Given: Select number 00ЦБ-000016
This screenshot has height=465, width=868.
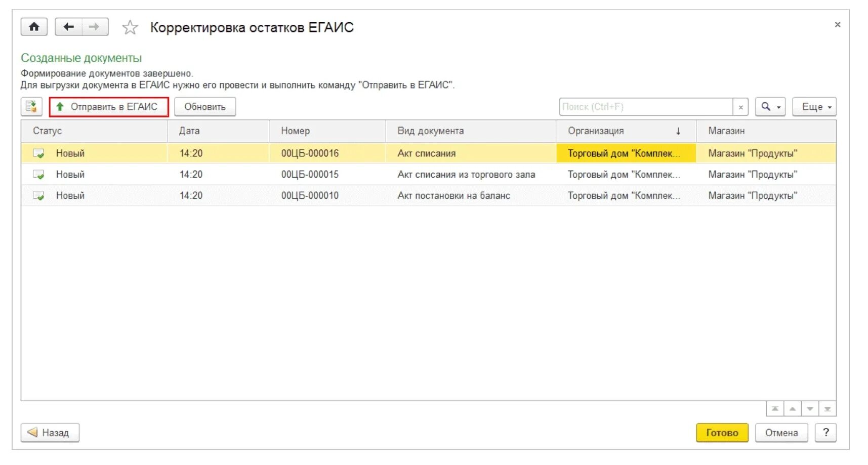Looking at the screenshot, I should (x=310, y=153).
